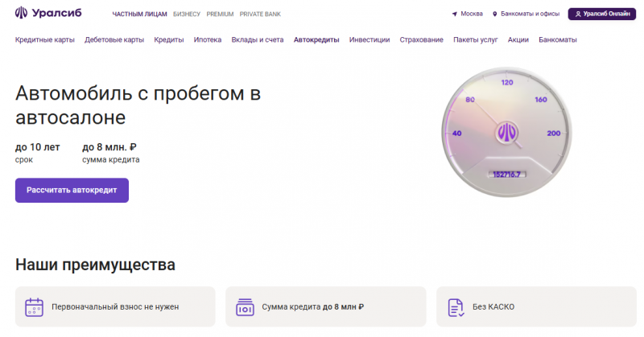This screenshot has height=337, width=644.
Task: Click the odometer reading 152716.7
Action: tap(507, 175)
